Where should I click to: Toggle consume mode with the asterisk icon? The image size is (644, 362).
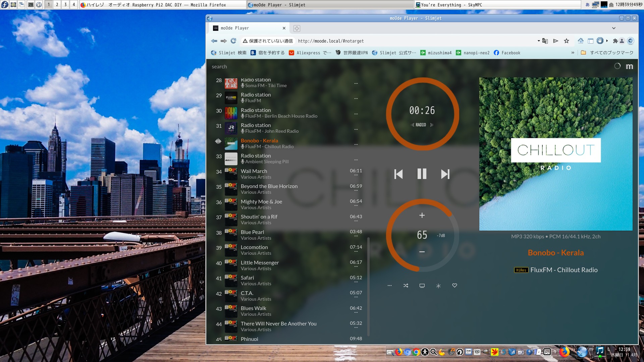438,285
